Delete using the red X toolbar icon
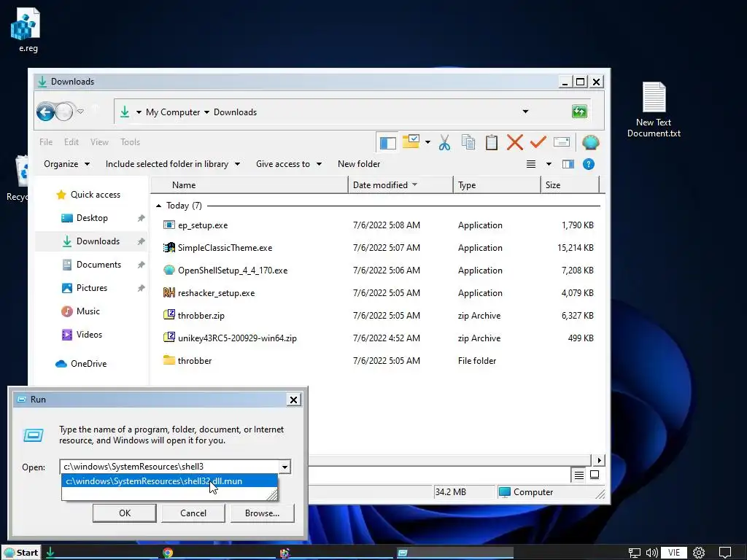 click(x=514, y=142)
